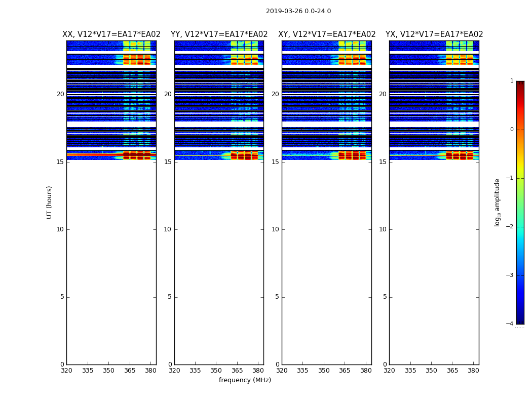Click the 0 label on the colorbar scale

click(512, 130)
